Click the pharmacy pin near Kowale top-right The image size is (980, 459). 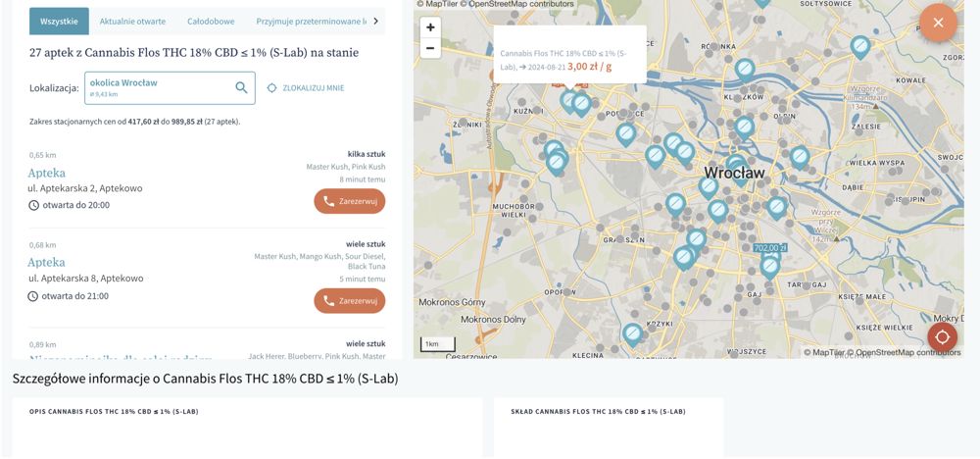tap(860, 47)
